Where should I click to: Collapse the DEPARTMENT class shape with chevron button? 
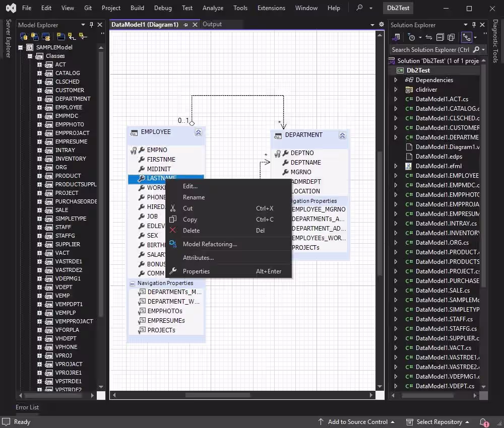[x=342, y=135]
